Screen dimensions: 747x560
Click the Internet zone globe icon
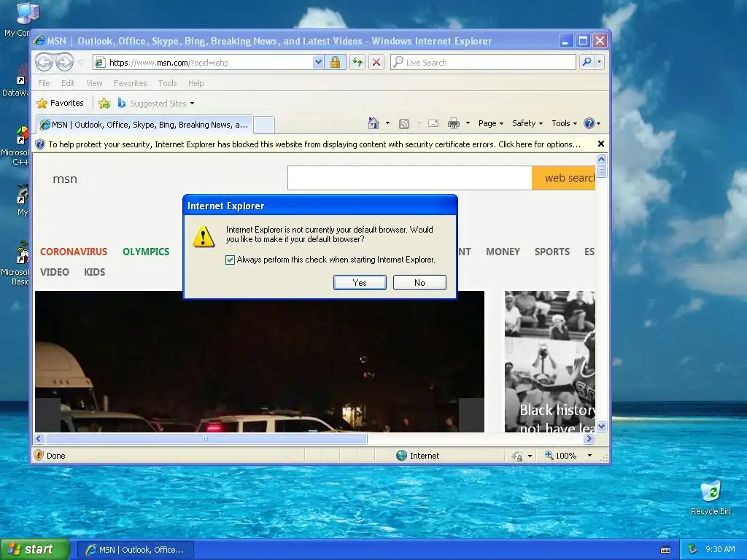(402, 455)
